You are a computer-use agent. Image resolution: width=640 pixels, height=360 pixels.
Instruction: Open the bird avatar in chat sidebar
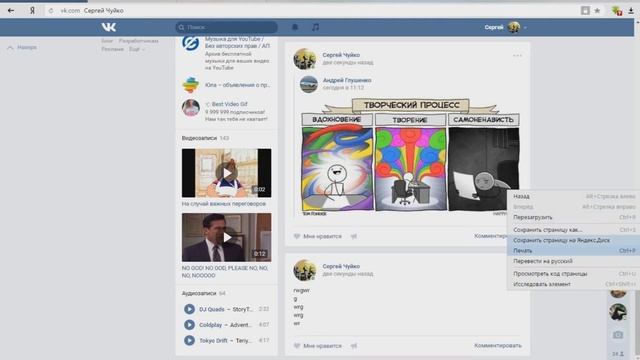(x=618, y=312)
